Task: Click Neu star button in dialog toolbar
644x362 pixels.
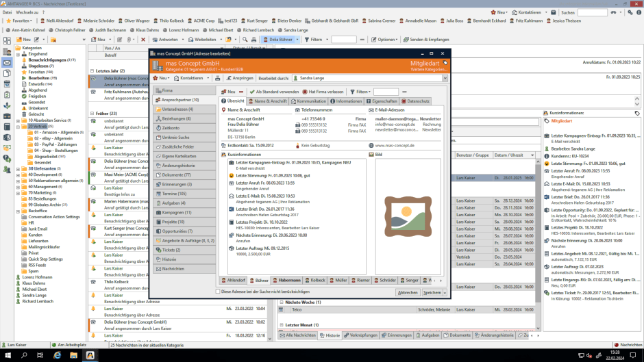Action: tap(160, 78)
